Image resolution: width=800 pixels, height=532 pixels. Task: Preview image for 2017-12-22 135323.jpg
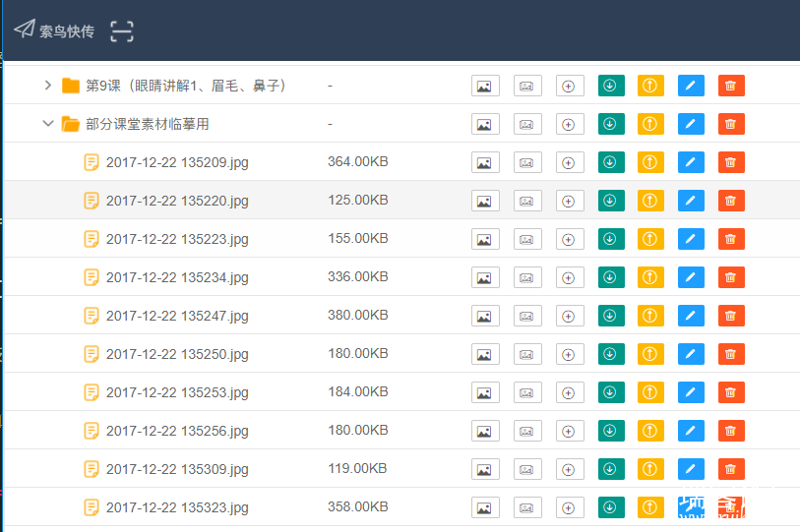[x=485, y=508]
